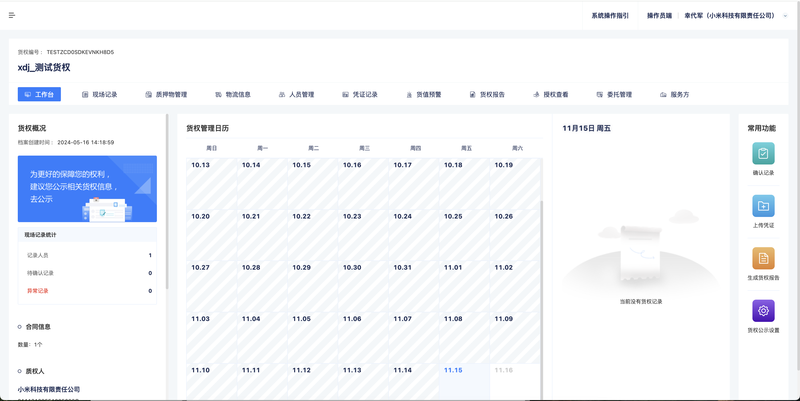
Task: Click the 合同信息 section heading
Action: [38, 327]
